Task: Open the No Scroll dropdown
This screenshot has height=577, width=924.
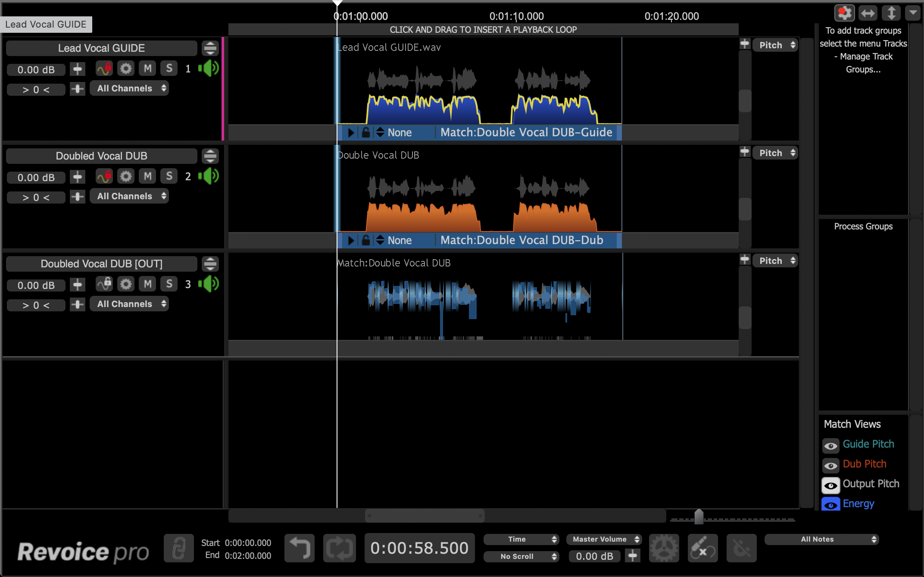Action: coord(521,556)
